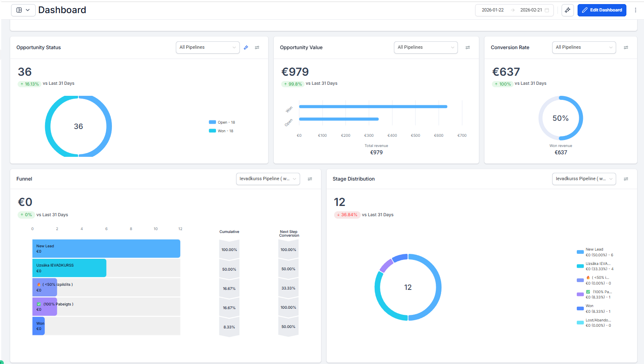Open the dashboard layout switcher icon
The width and height of the screenshot is (644, 364).
(x=19, y=10)
